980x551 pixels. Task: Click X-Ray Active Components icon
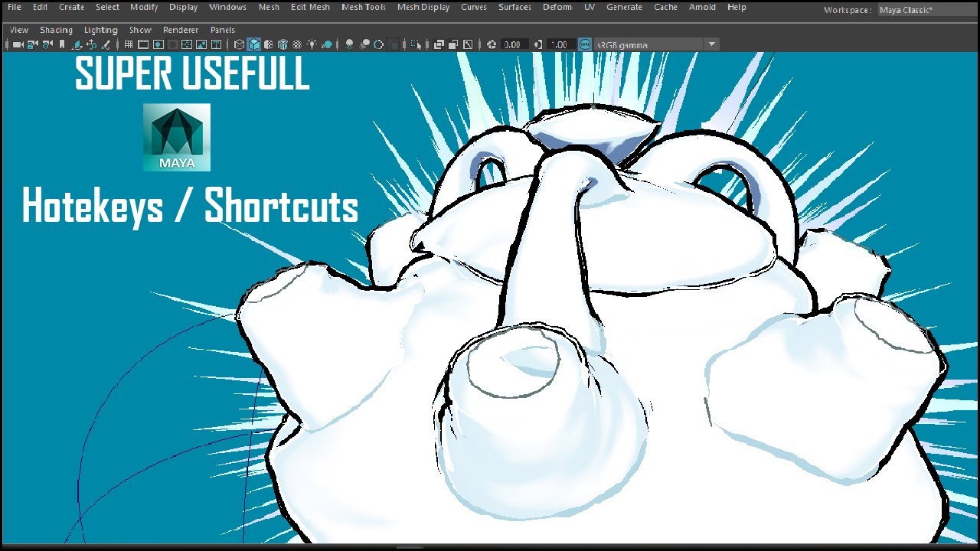pos(452,44)
